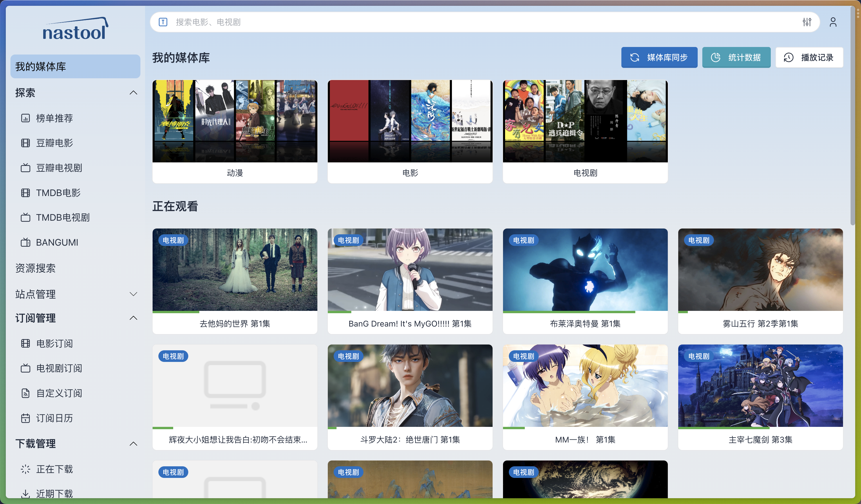Click the 电影订阅 film icon
This screenshot has height=504, width=861.
click(26, 344)
